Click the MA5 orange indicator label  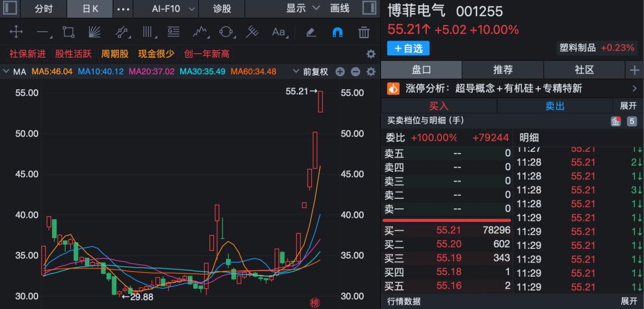point(52,71)
